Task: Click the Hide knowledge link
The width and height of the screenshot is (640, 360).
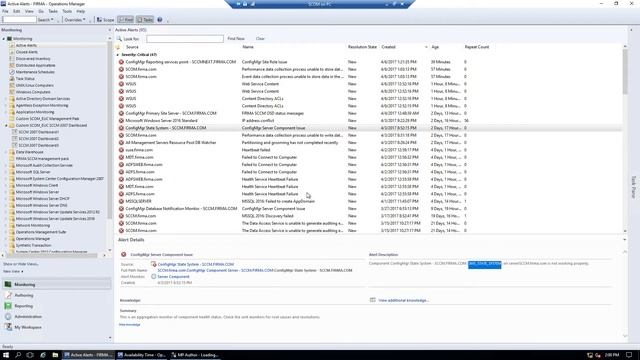Action: [130, 324]
